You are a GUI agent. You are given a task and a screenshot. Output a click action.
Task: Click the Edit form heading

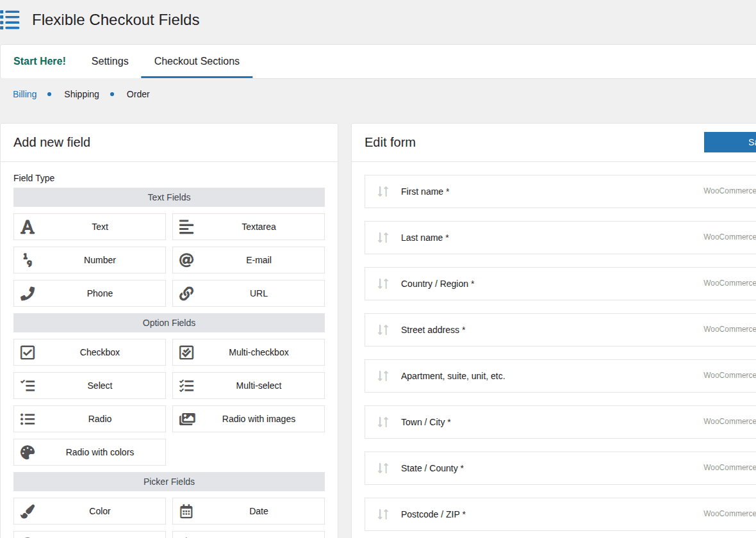click(390, 142)
